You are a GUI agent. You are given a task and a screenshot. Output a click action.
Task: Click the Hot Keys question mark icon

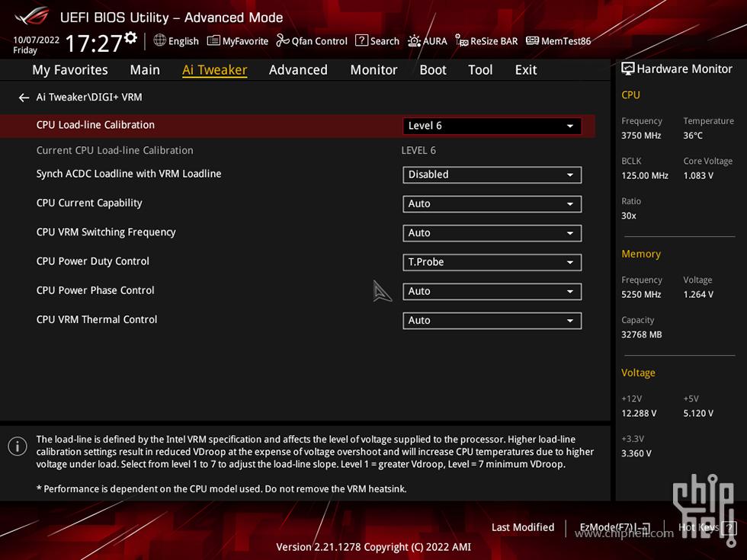(x=729, y=527)
